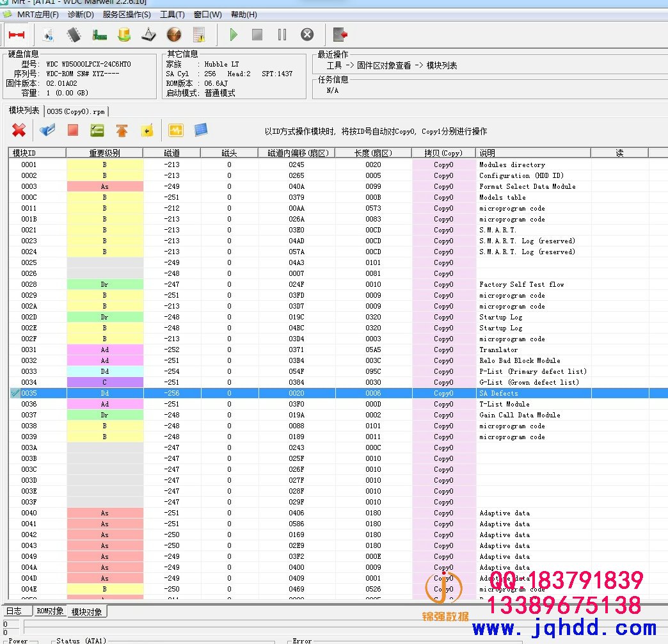Sort by the 说明 column header
Image resolution: width=668 pixels, height=644 pixels.
click(533, 153)
